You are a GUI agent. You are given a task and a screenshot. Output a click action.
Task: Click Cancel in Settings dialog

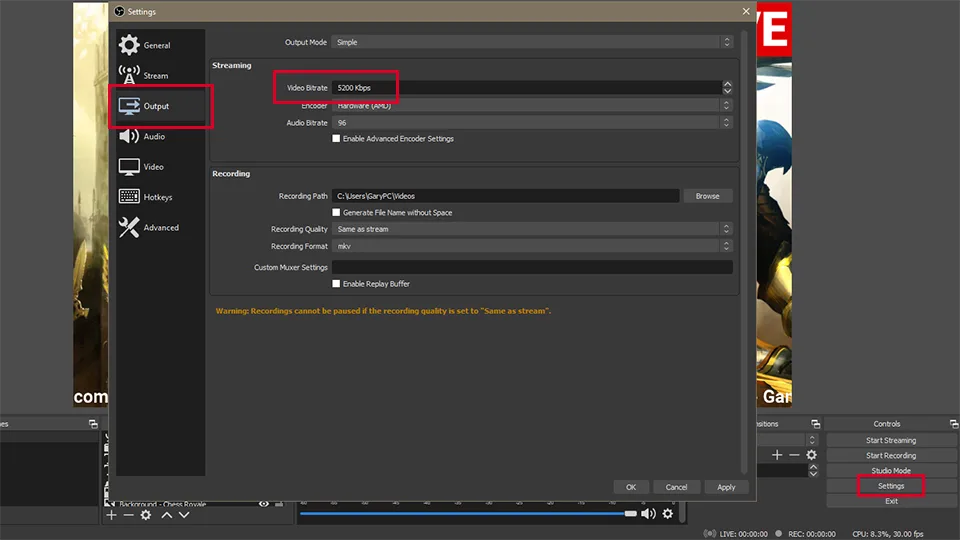coord(677,487)
